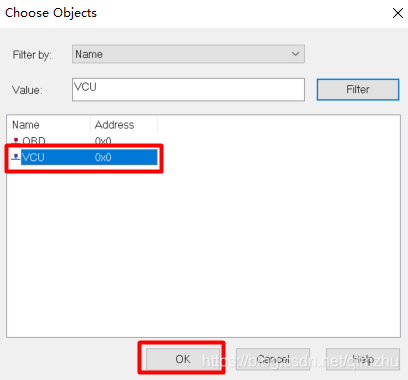Select the VCU node icon
Viewport: 408px width, 380px height.
(x=16, y=157)
